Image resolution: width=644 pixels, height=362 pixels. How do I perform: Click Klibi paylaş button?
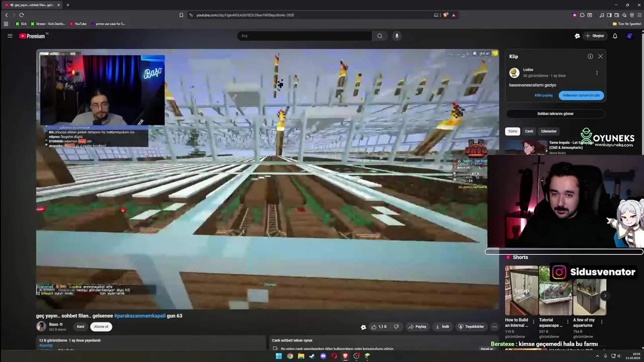tap(543, 95)
